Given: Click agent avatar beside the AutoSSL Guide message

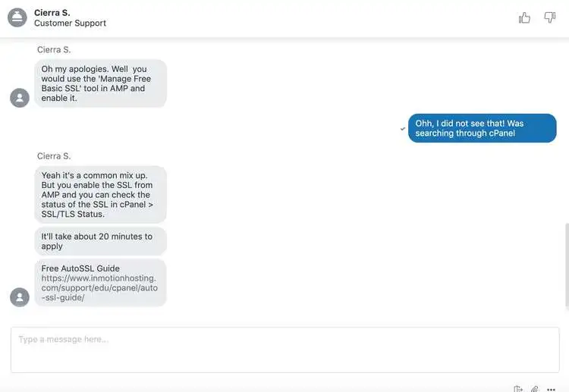Looking at the screenshot, I should coord(20,297).
